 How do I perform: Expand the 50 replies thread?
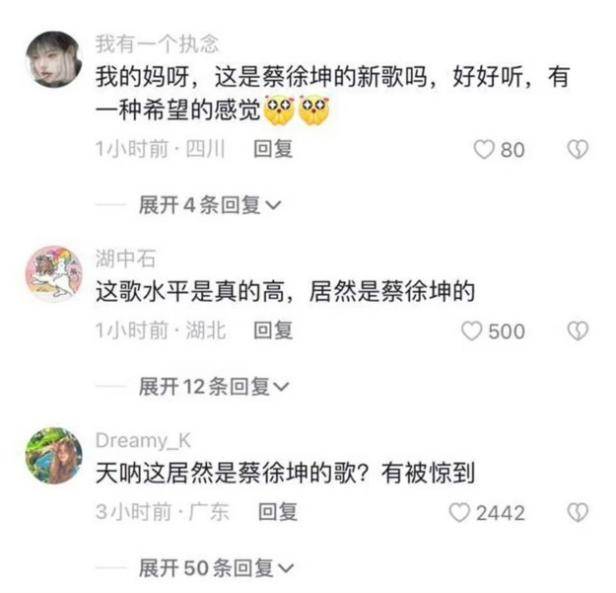pyautogui.click(x=216, y=568)
